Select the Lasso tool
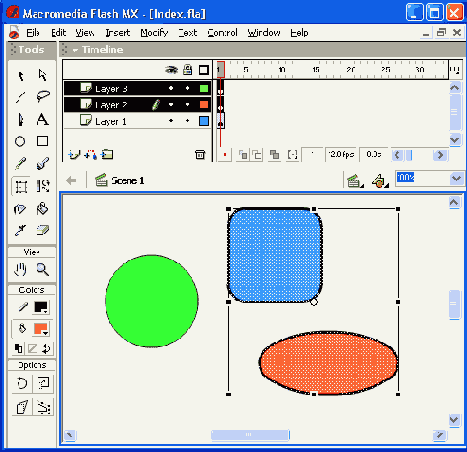 pyautogui.click(x=43, y=97)
